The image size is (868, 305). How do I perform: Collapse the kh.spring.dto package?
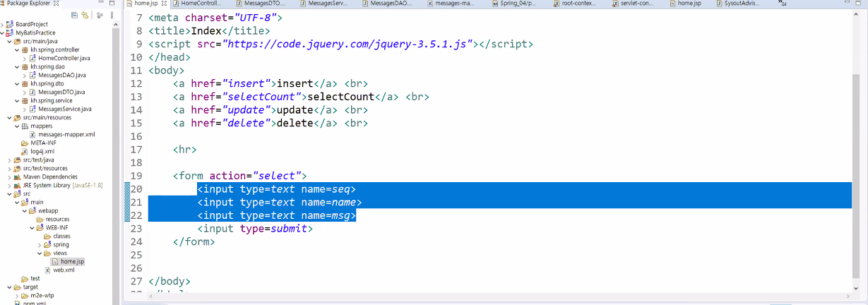click(17, 83)
